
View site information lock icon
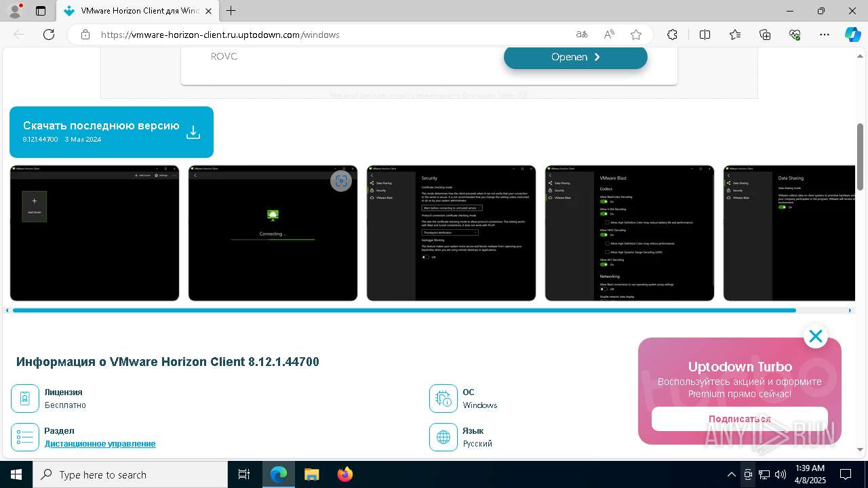tap(85, 35)
